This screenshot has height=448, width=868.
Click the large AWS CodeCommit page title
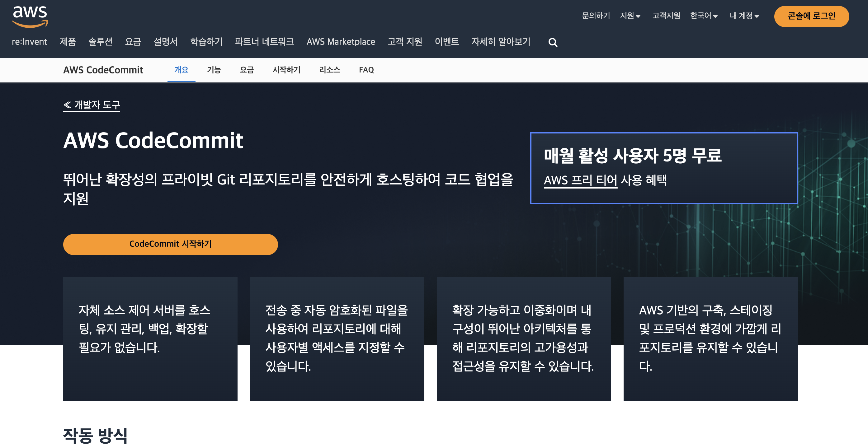click(153, 140)
